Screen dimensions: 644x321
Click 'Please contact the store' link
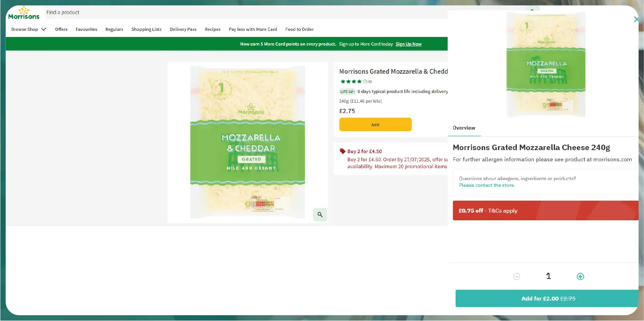[486, 185]
